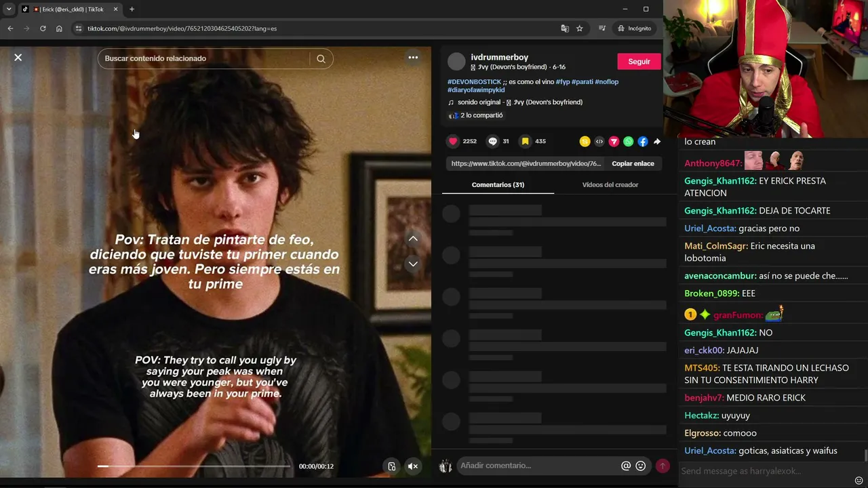
Task: Open the #DEVONBOSTICK hashtag
Action: [x=474, y=82]
